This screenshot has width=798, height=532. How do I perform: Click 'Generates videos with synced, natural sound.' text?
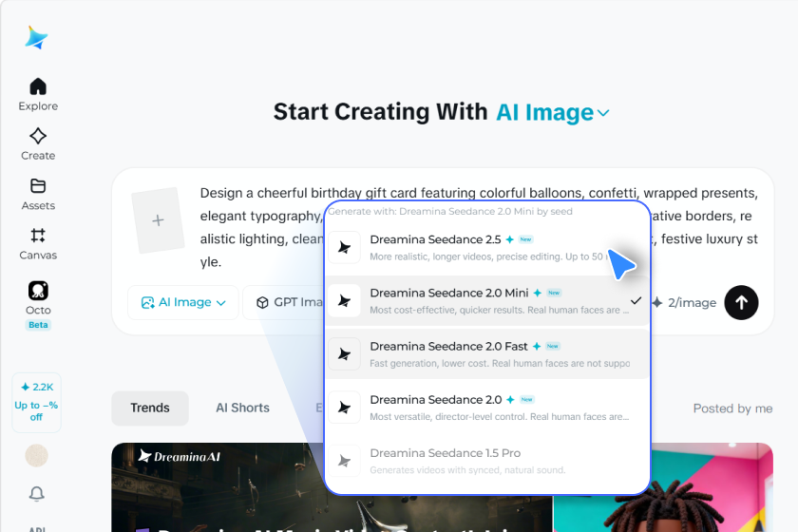(x=467, y=470)
